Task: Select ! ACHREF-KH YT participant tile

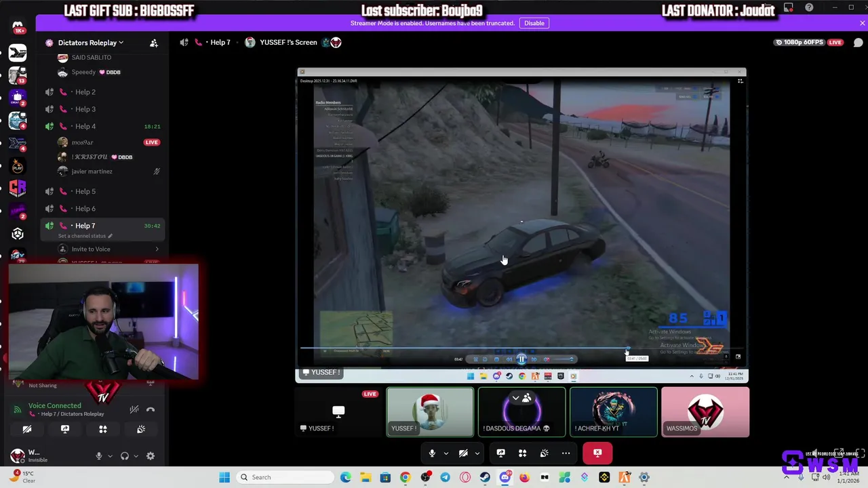Action: 614,412
